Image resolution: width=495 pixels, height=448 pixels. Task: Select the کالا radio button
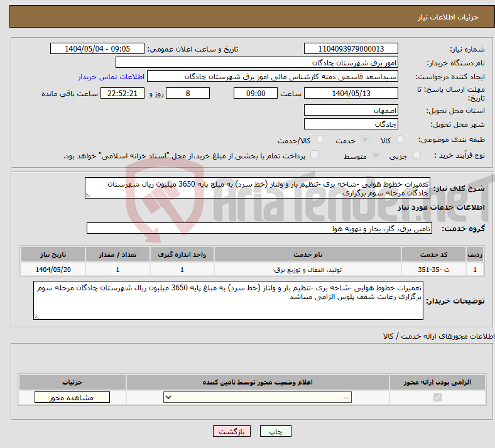(400, 139)
